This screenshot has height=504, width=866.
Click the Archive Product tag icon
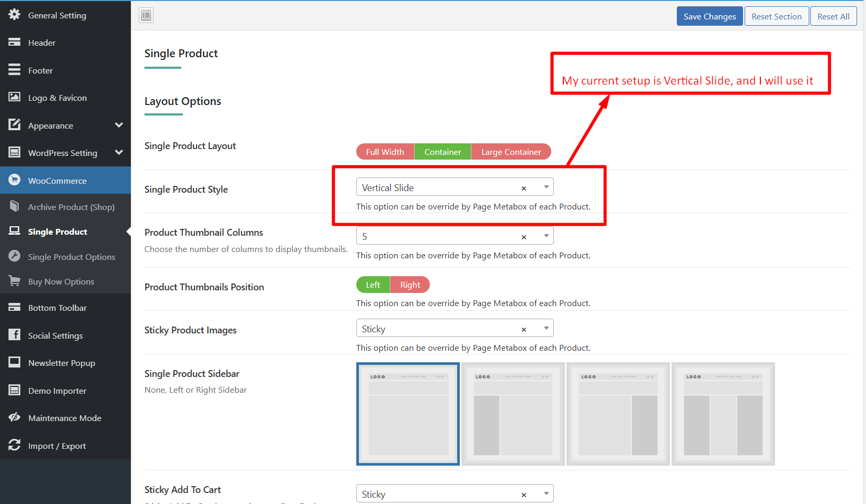click(x=14, y=206)
